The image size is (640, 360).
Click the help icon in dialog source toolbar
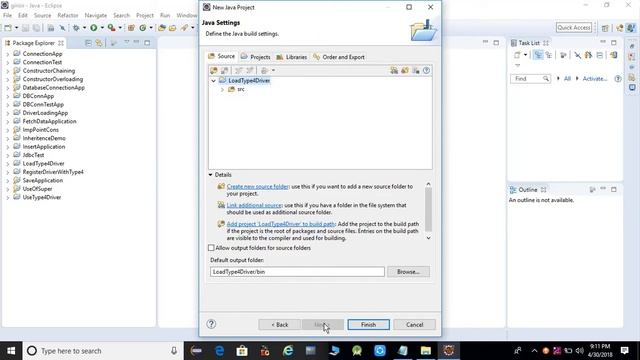coord(426,71)
